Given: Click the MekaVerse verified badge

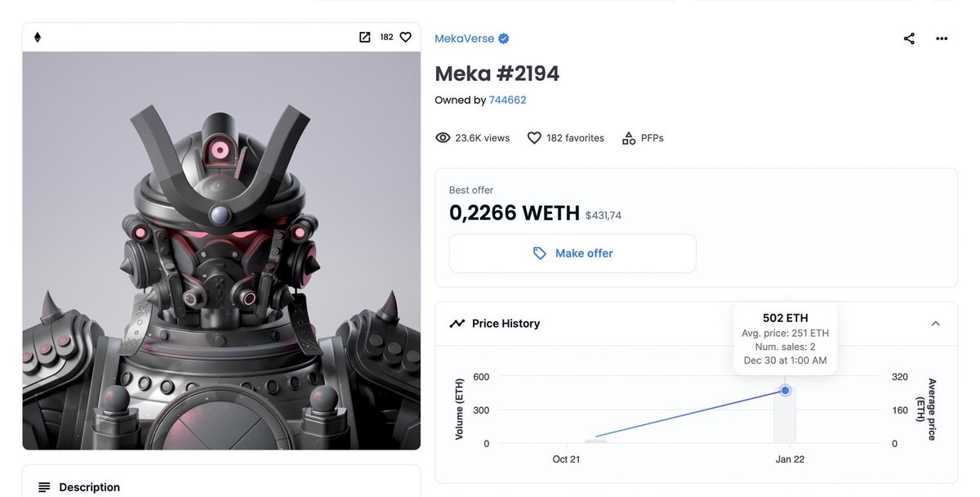Looking at the screenshot, I should 504,38.
